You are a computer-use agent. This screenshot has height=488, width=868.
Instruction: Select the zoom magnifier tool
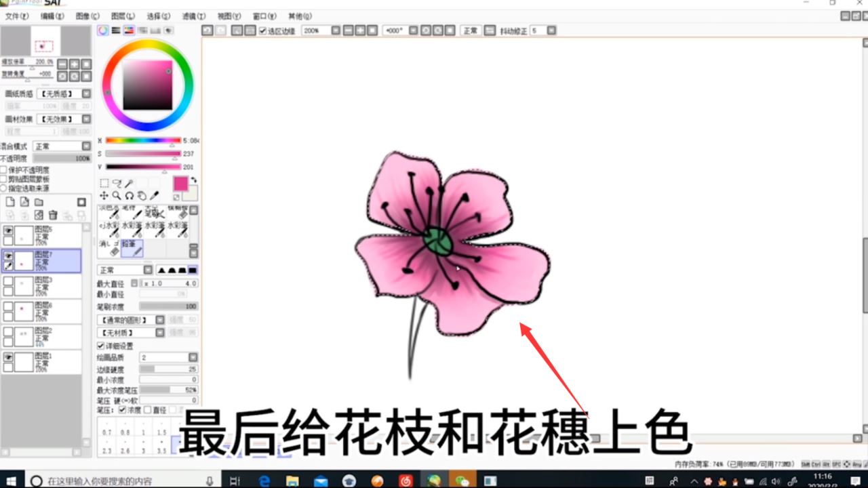(117, 196)
